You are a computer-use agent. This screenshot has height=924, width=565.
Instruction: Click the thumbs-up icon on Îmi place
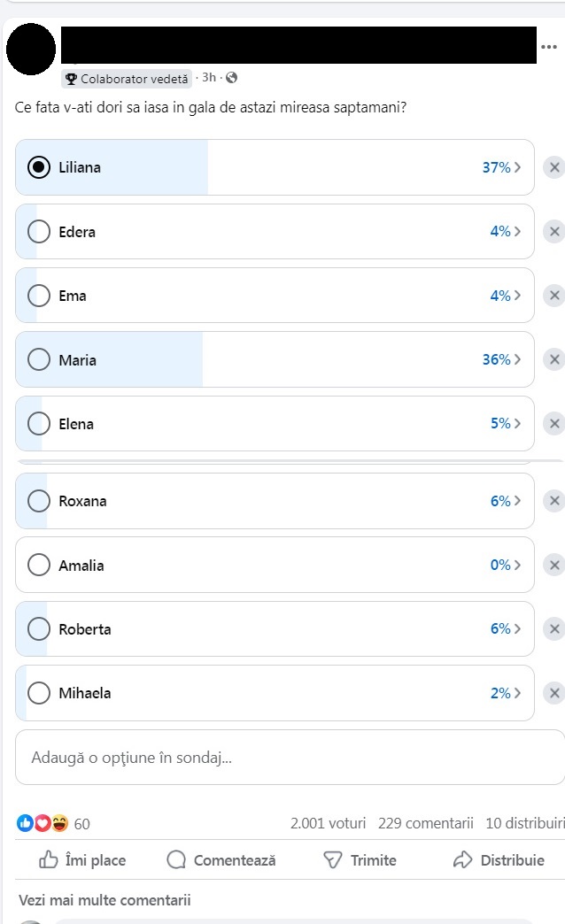[49, 859]
